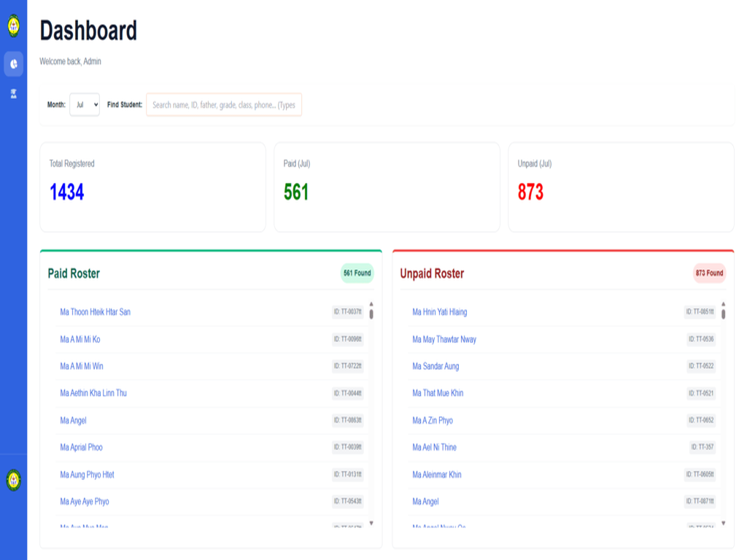
Task: Open Ma Angel in the Unpaid Roster
Action: click(x=425, y=502)
